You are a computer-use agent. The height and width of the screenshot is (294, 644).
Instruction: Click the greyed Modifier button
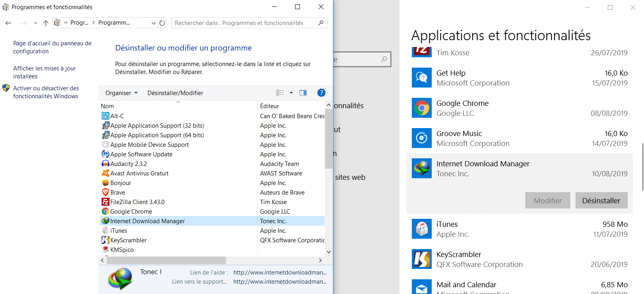[548, 201]
